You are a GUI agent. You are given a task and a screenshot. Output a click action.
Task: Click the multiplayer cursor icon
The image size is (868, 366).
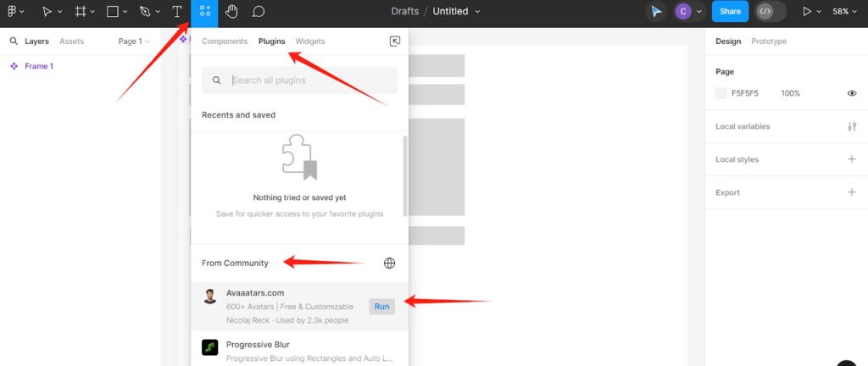point(657,12)
